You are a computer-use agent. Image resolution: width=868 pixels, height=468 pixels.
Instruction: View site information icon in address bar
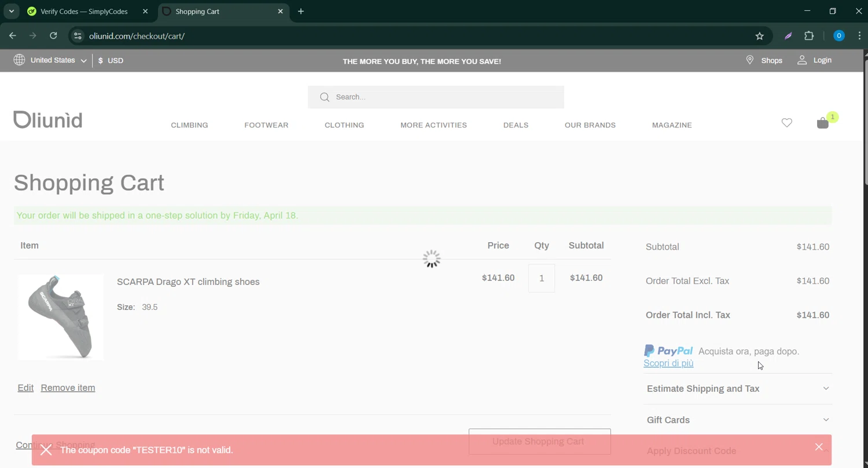(78, 36)
